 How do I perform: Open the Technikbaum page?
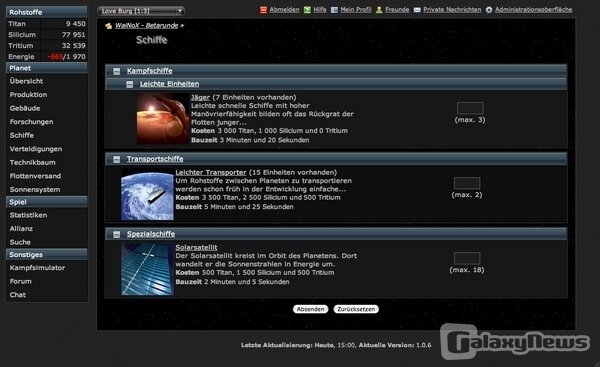tap(33, 163)
